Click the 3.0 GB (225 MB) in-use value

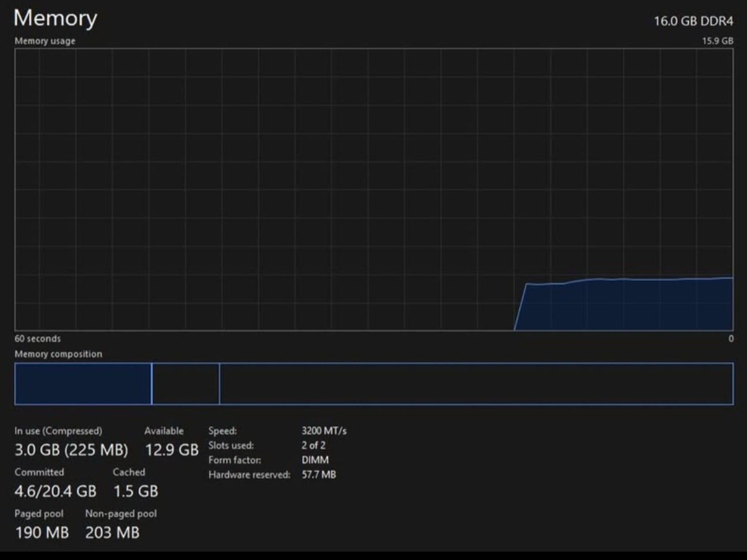[x=71, y=450]
